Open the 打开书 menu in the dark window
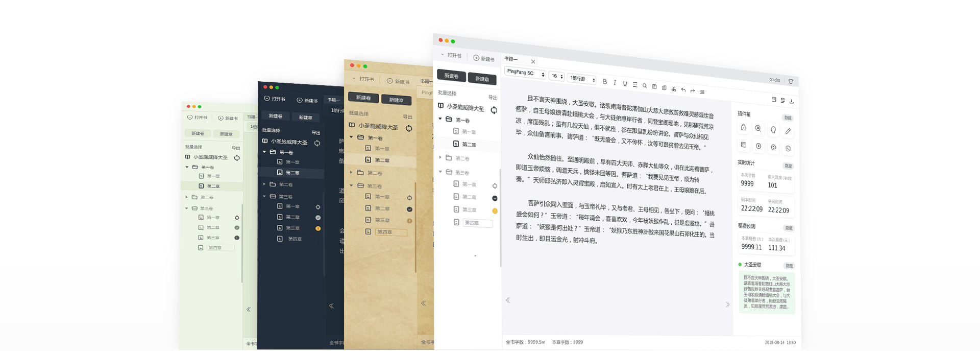The width and height of the screenshot is (980, 351). [275, 99]
